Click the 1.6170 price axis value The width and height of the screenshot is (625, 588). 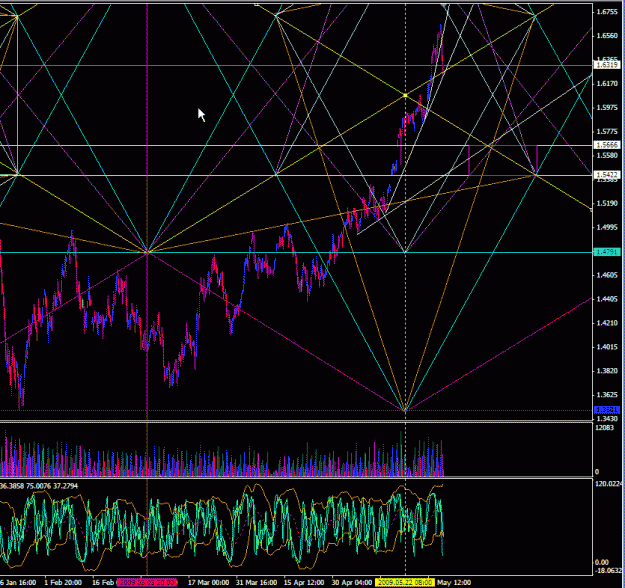[607, 84]
